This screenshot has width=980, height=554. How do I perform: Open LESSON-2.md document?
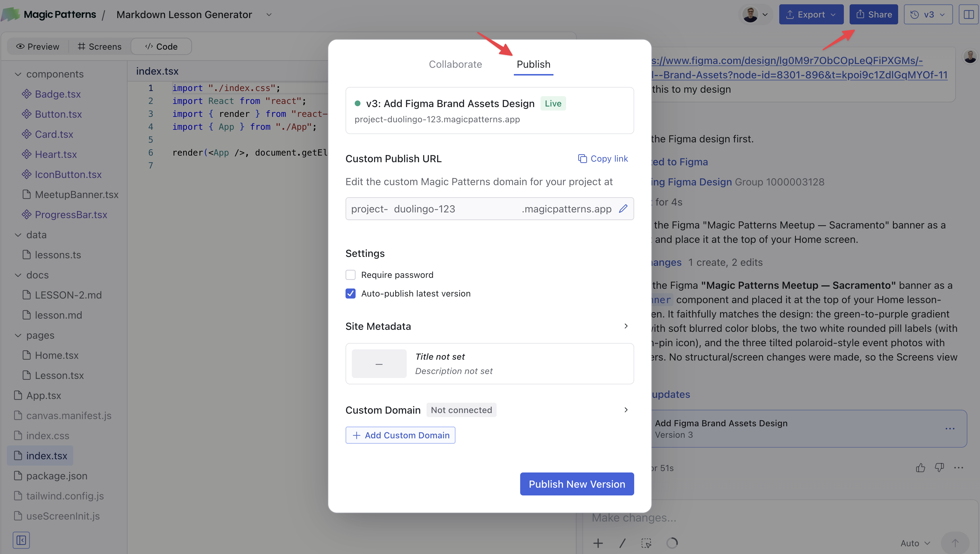(x=68, y=295)
